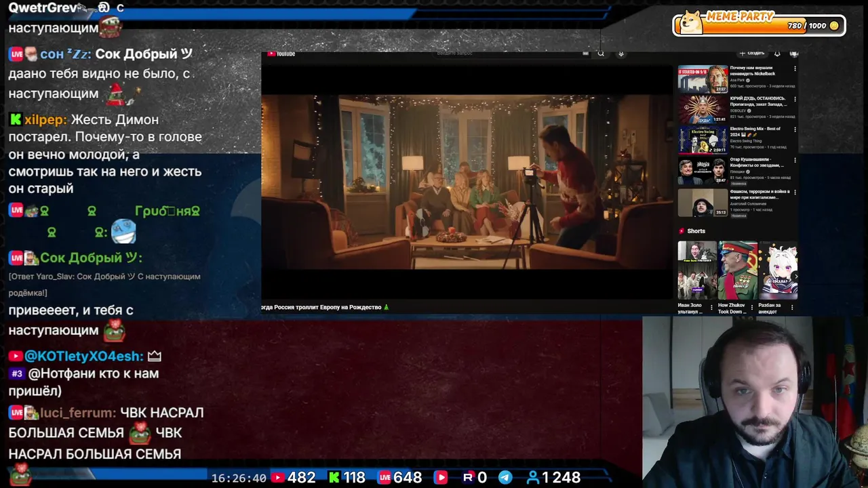The image size is (868, 488).
Task: Click the Meme Party doge icon
Action: [x=691, y=22]
